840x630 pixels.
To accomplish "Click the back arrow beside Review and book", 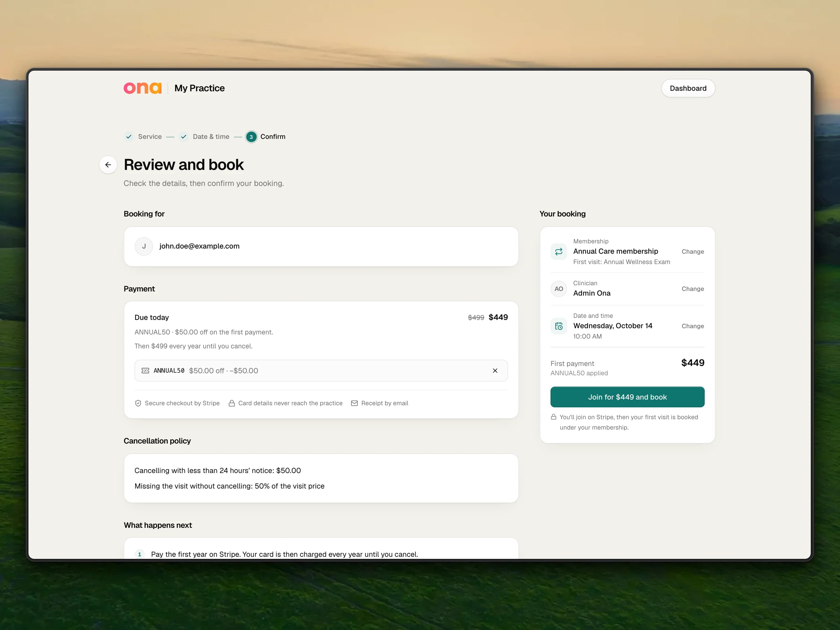I will coord(108,165).
